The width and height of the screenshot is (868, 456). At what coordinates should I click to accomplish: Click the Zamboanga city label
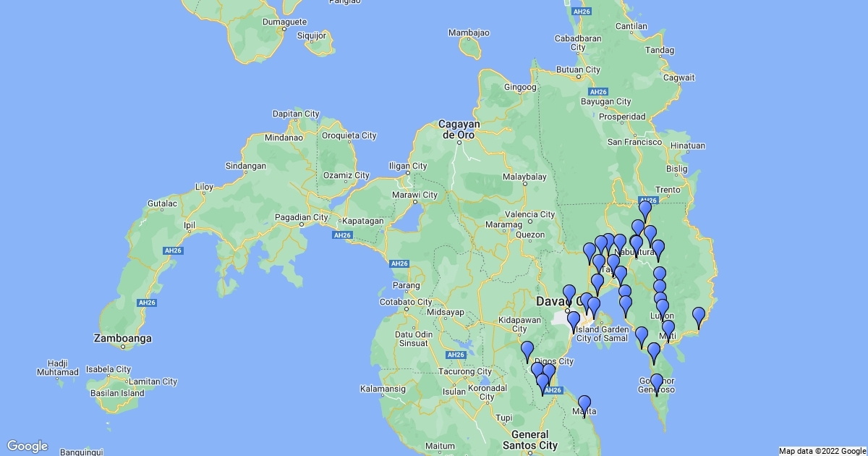tap(123, 338)
